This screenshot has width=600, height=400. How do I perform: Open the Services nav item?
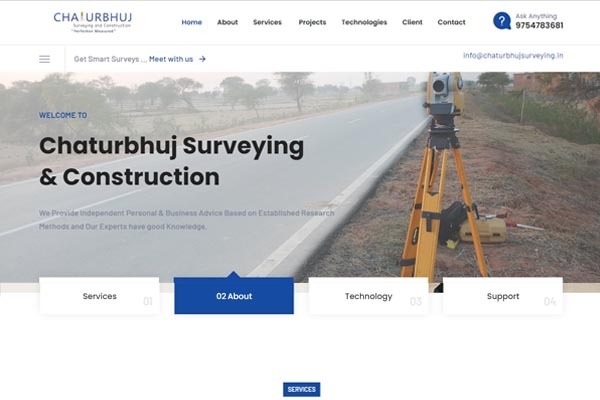(x=267, y=22)
